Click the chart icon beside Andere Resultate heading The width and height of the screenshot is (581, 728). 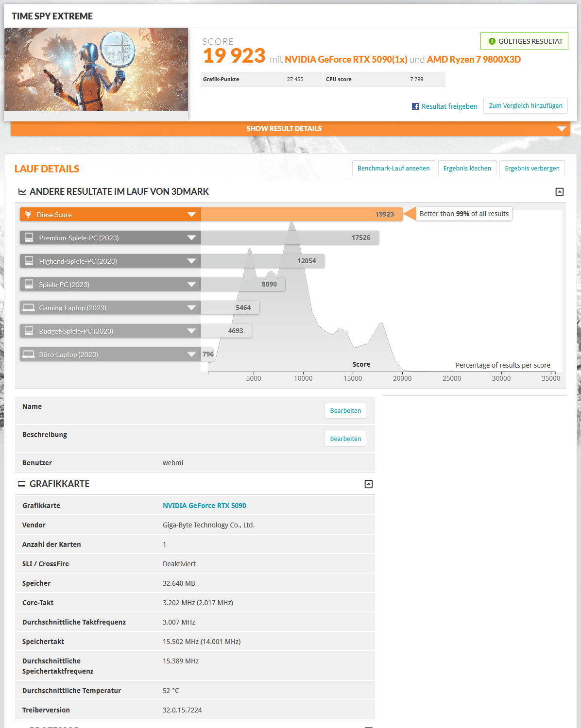pos(22,192)
